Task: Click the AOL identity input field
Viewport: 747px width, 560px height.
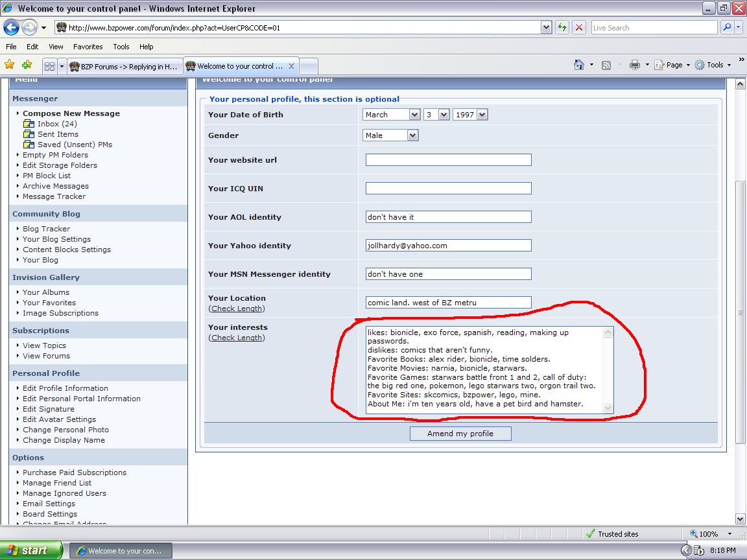Action: pyautogui.click(x=448, y=217)
